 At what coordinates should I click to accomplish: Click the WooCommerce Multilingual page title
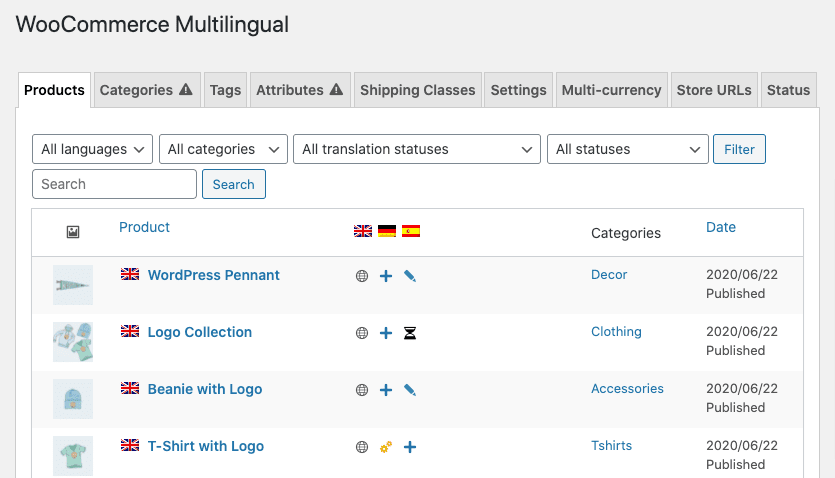tap(152, 24)
